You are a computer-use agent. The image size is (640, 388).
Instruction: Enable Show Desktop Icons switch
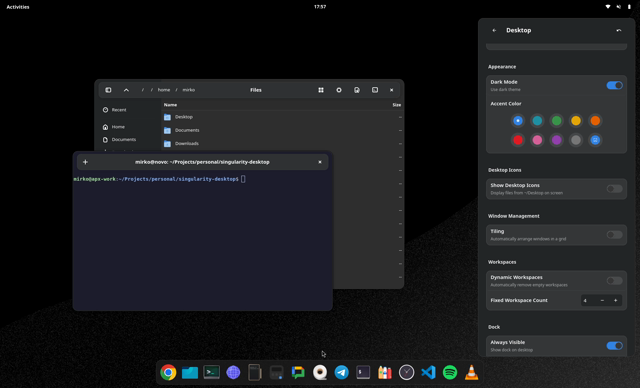(x=614, y=188)
